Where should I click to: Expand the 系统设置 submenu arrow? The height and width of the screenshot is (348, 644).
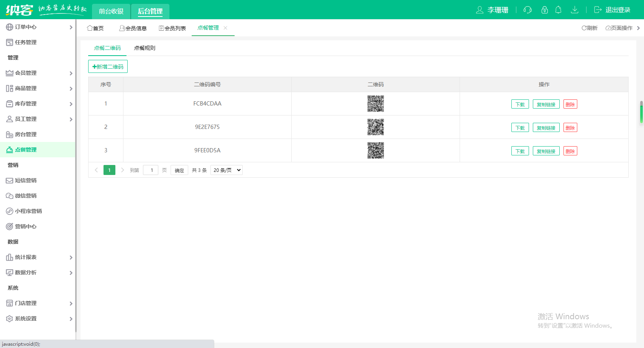[71, 319]
